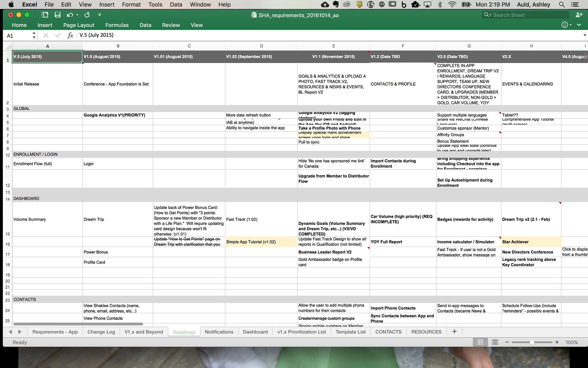Image resolution: width=588 pixels, height=368 pixels.
Task: Switch to the Change Log sheet tab
Action: (101, 332)
